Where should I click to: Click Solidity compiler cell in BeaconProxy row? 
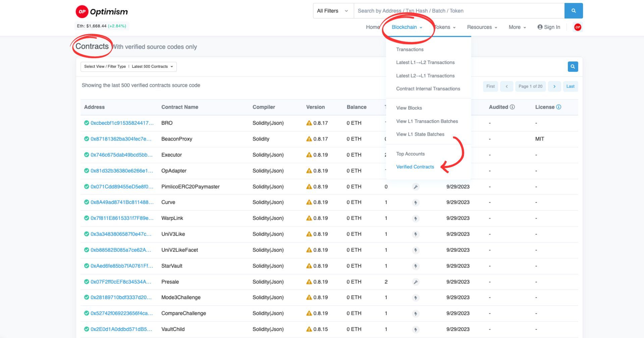tap(261, 139)
